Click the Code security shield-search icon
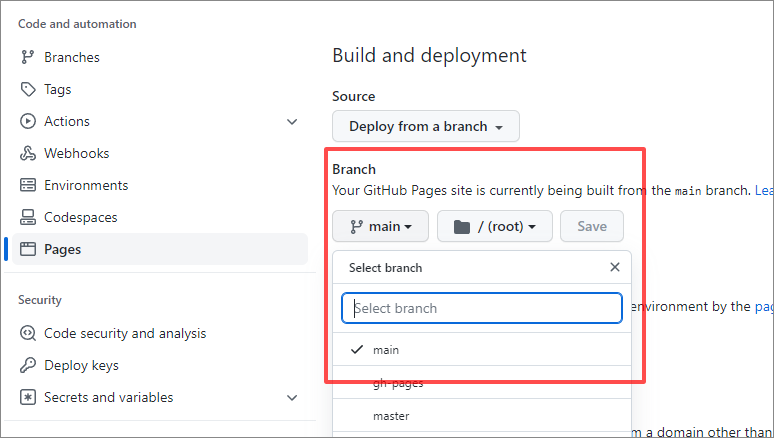 [x=28, y=333]
